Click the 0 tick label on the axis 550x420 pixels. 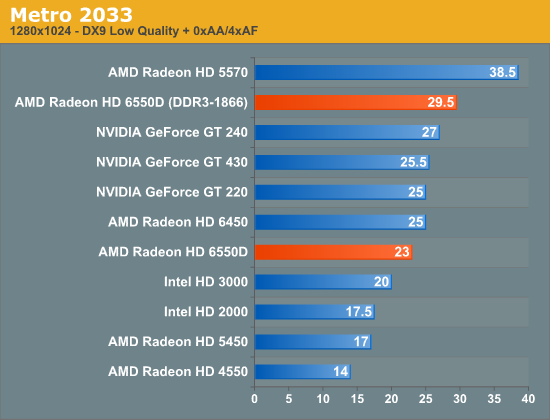[x=254, y=399]
